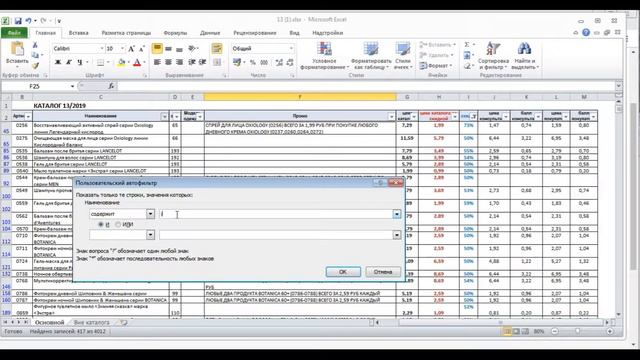Switch to Формулы ribbon tab
Viewport: 640px width, 360px height.
pos(175,33)
